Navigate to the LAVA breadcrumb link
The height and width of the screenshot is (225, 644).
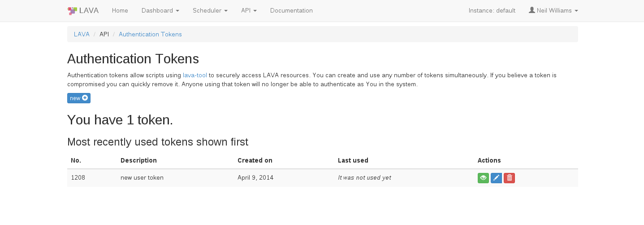(82, 34)
